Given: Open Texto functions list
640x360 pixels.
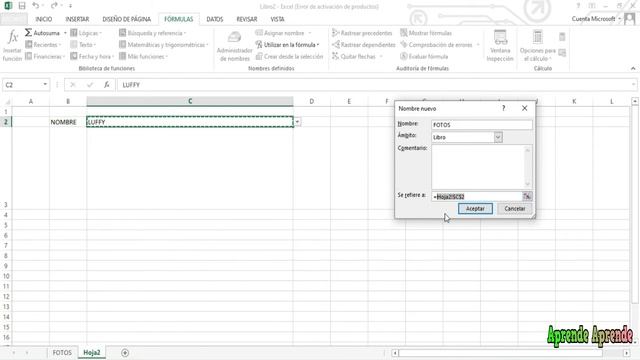Looking at the screenshot, I should (x=83, y=44).
